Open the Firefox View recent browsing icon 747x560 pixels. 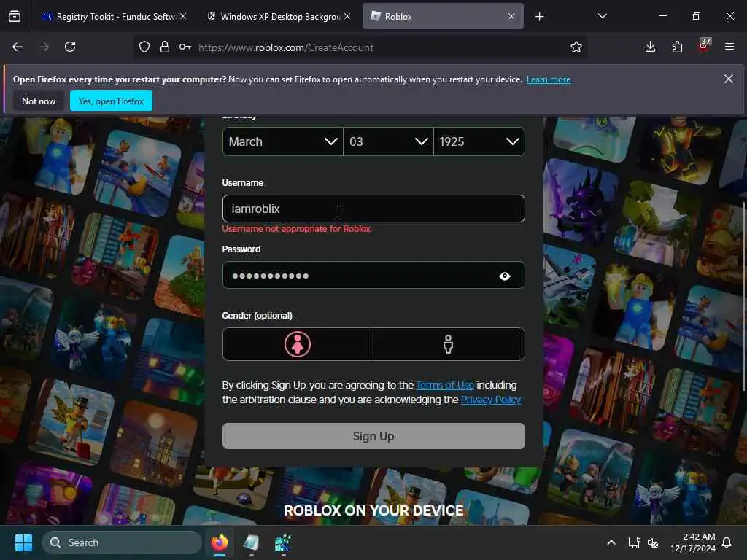15,17
